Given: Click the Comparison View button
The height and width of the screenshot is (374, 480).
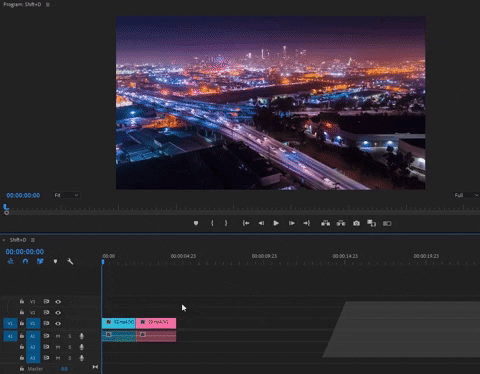Looking at the screenshot, I should (371, 223).
